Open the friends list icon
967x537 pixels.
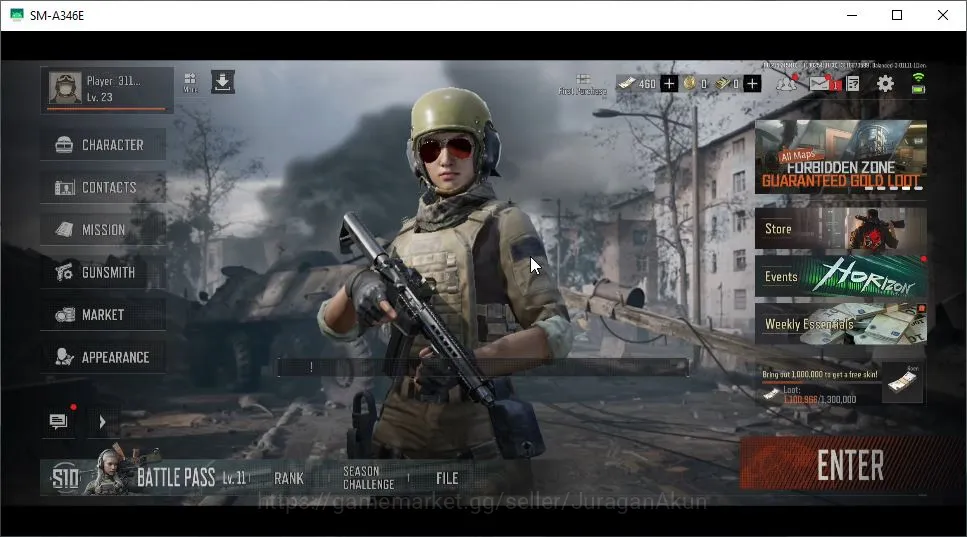[x=786, y=83]
